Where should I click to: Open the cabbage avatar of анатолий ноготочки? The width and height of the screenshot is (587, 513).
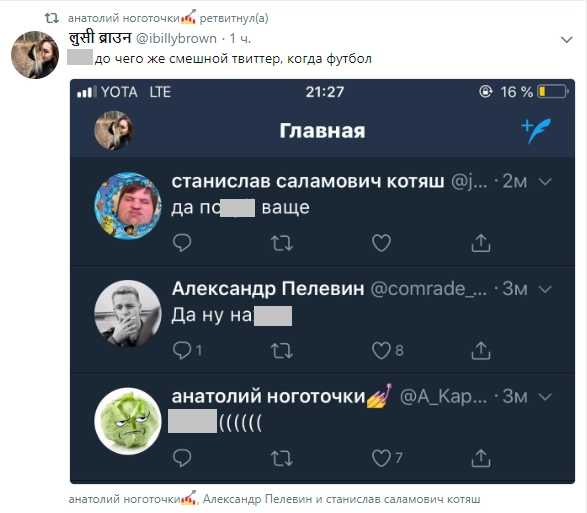coord(128,421)
